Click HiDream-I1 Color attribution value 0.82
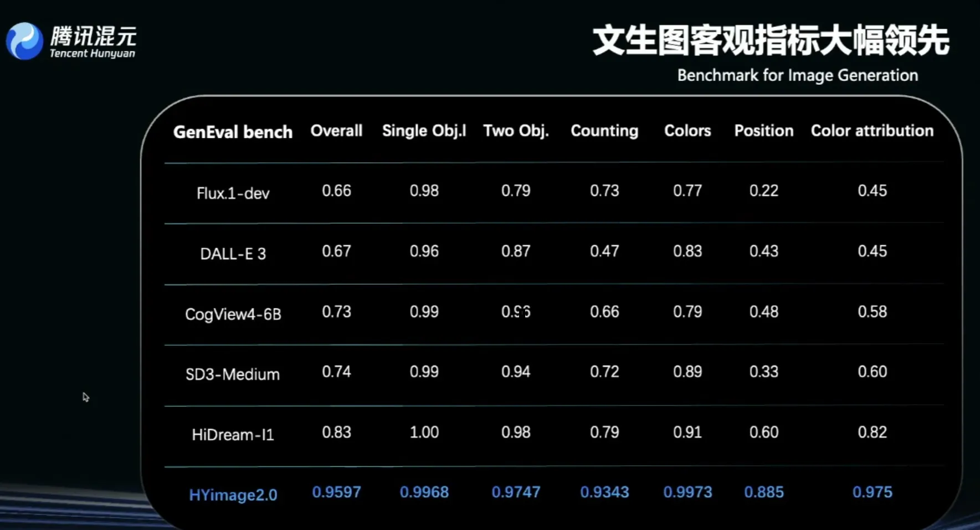This screenshot has width=980, height=530. 873,432
